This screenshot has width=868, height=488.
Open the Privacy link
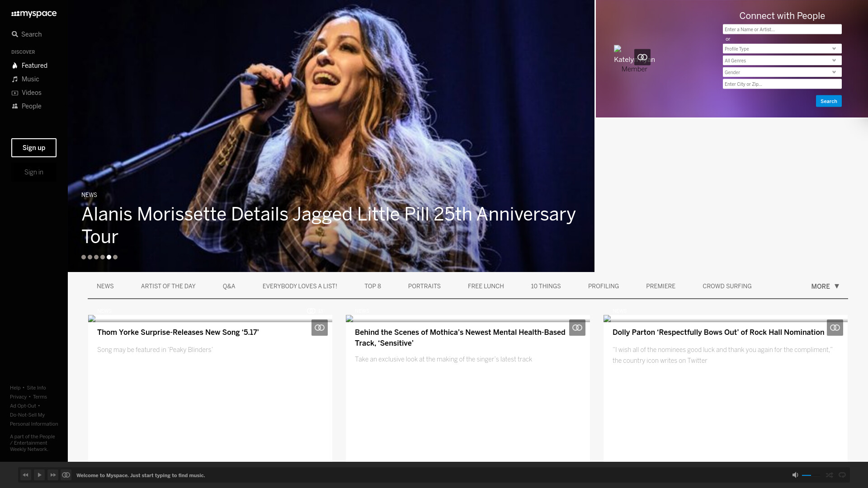tap(19, 397)
